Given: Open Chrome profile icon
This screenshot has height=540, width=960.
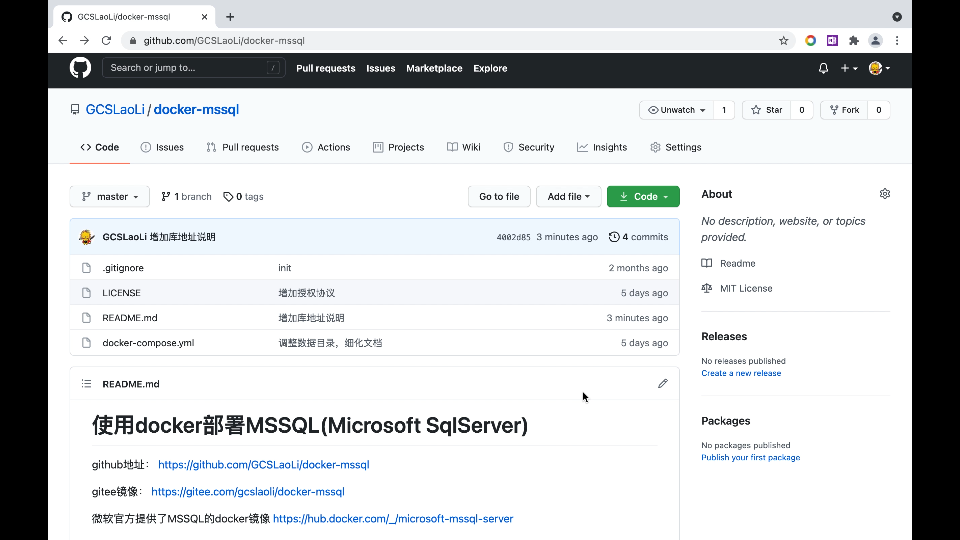Looking at the screenshot, I should tap(876, 40).
